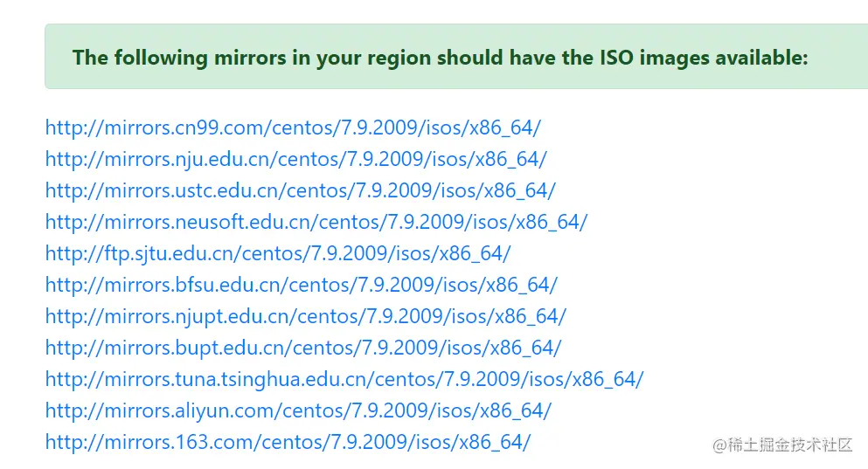Screen dimensions: 868x469
Task: Go to the Tsinghua TUNA mirror link
Action: pyautogui.click(x=344, y=379)
